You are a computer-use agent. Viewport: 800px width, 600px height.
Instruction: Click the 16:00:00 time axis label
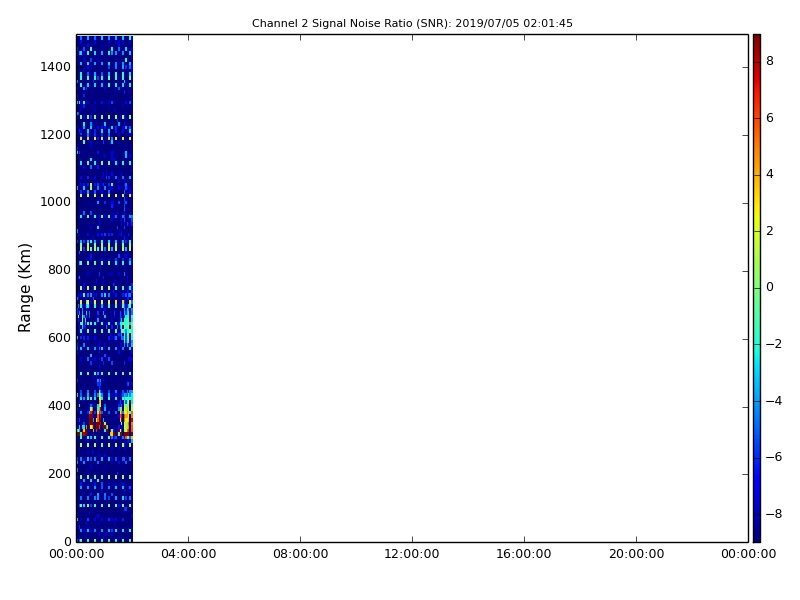(x=524, y=554)
